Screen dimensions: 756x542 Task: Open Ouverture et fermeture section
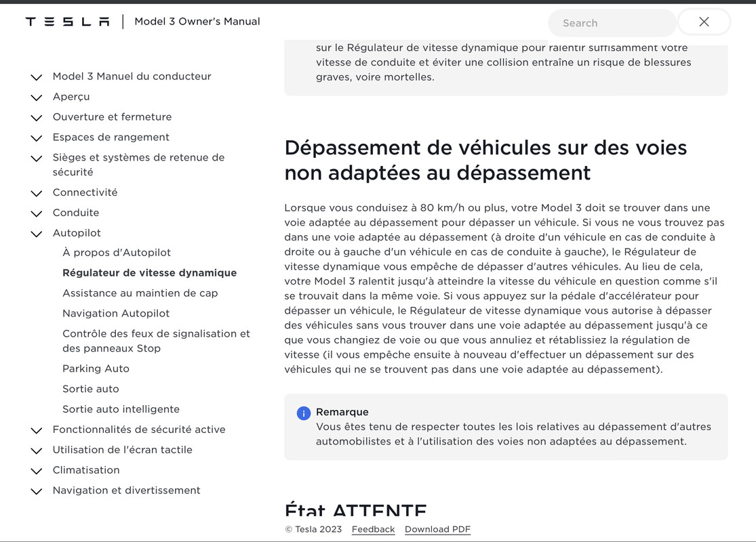coord(112,117)
